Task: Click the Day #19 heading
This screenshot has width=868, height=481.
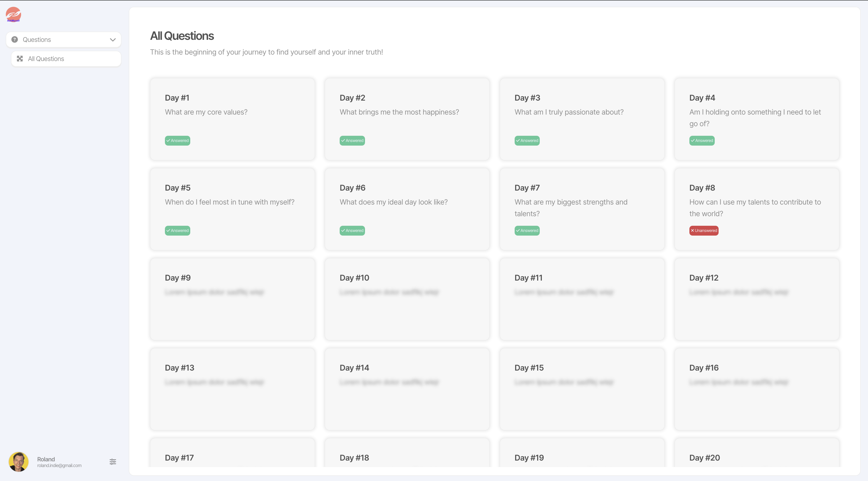Action: coord(529,458)
